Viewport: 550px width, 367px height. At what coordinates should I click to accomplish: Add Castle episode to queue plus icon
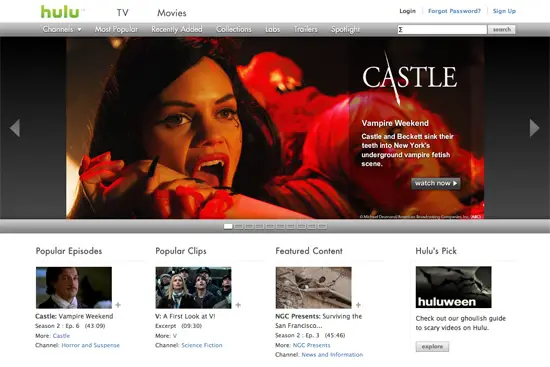coord(118,305)
